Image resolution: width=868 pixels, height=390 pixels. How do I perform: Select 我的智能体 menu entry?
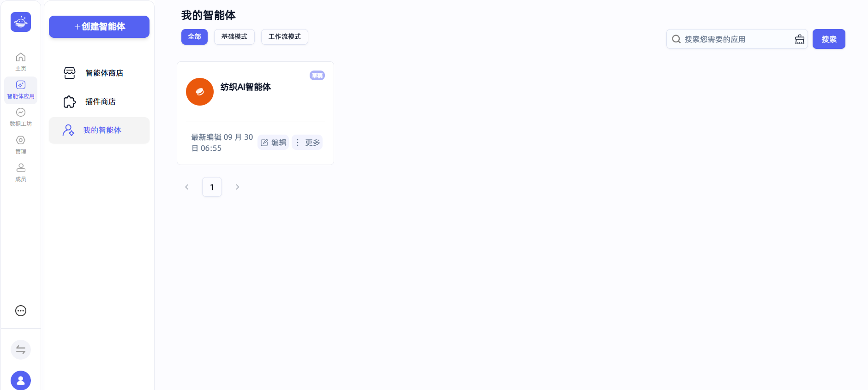[x=99, y=130]
